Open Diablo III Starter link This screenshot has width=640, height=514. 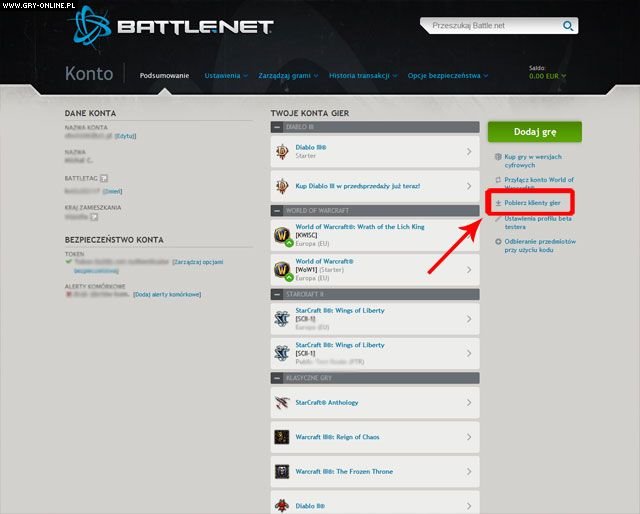(311, 147)
